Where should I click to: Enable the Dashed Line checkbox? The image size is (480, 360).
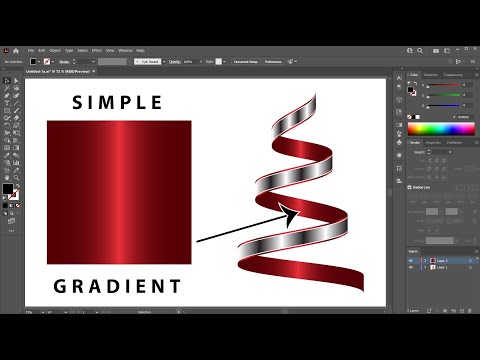pos(409,187)
